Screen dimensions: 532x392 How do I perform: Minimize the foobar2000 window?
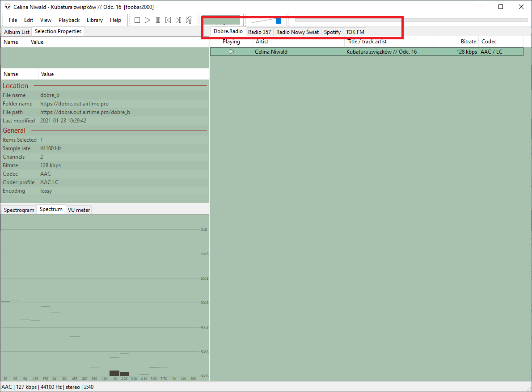[x=481, y=7]
